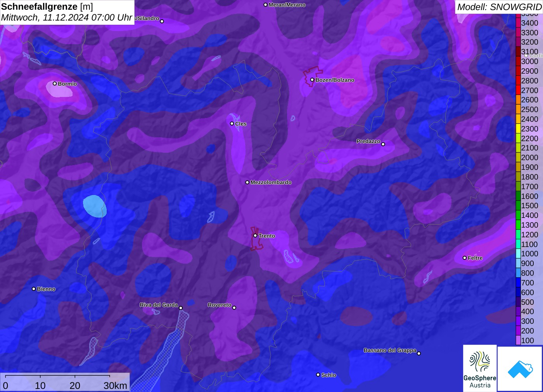Screen dimensions: 543x392
Task: Select the Bozen/Bolzano marker dot
Action: pyautogui.click(x=312, y=80)
